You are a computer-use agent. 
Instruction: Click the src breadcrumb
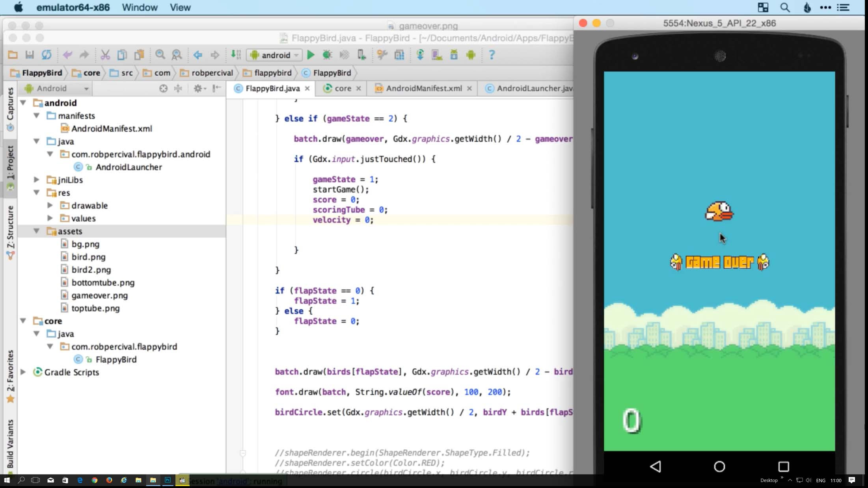click(x=121, y=73)
